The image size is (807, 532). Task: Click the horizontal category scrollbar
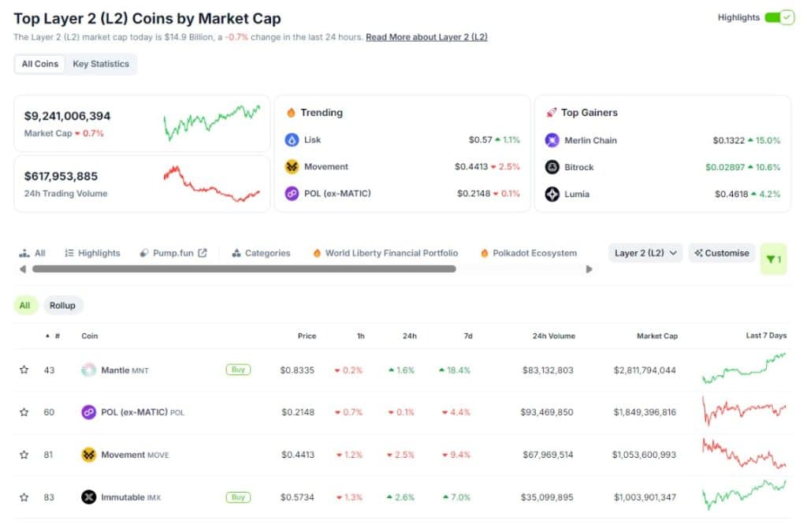point(244,269)
